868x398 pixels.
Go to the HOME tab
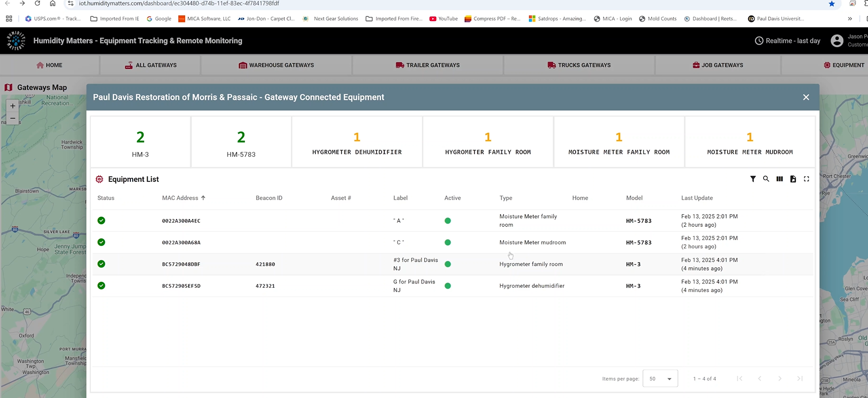click(50, 65)
